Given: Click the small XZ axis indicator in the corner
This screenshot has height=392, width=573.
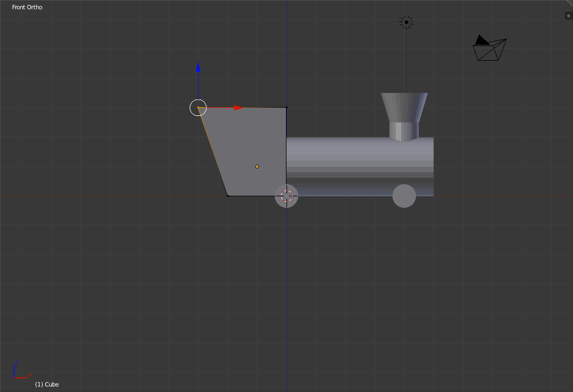Looking at the screenshot, I should [22, 370].
